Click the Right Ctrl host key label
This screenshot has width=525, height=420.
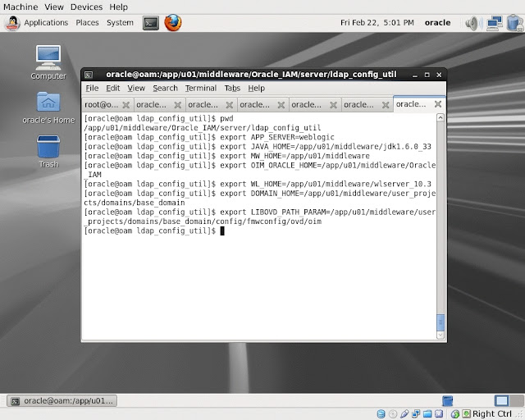(x=491, y=414)
